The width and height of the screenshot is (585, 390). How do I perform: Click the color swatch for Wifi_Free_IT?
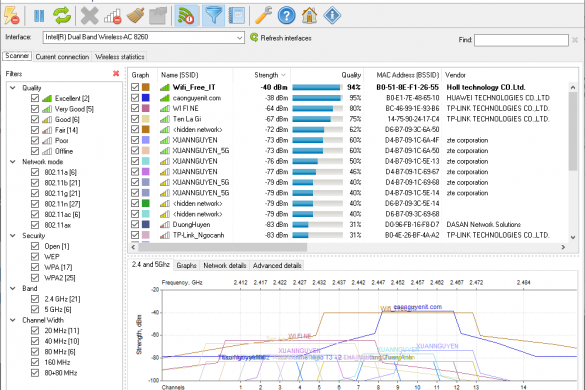(146, 87)
